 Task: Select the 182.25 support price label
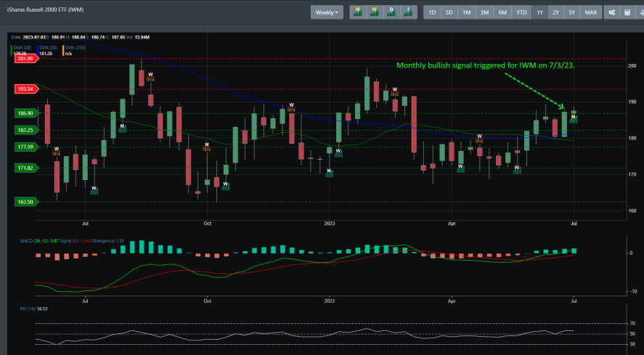point(26,130)
